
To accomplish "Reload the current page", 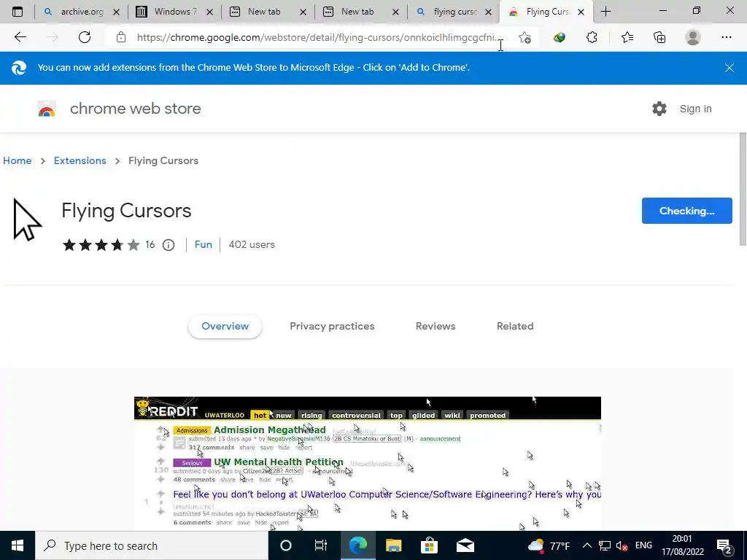I will click(85, 37).
